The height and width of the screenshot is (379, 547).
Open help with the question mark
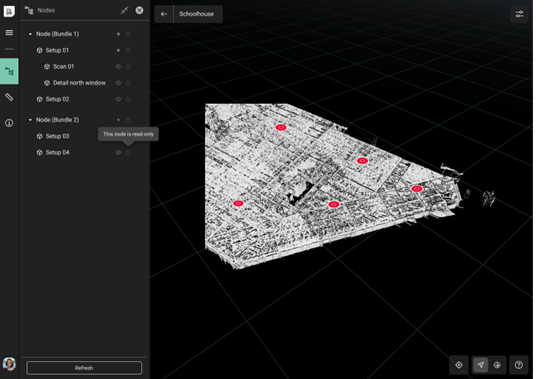(x=519, y=365)
